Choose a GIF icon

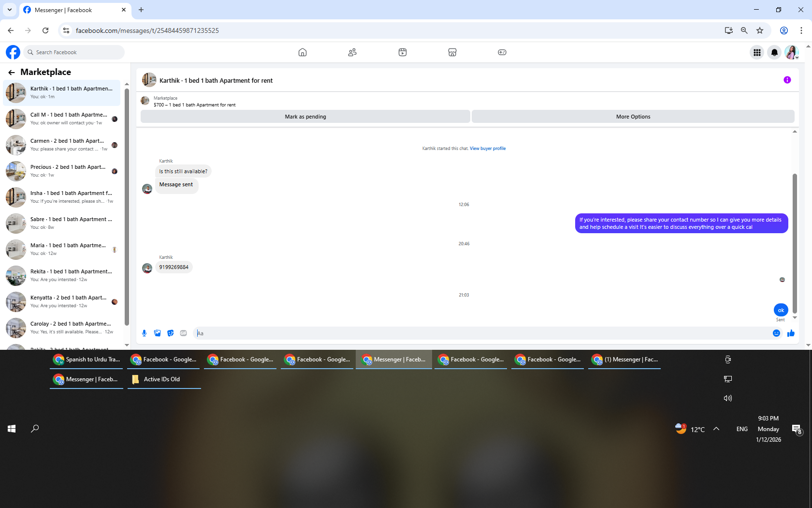[x=183, y=333]
